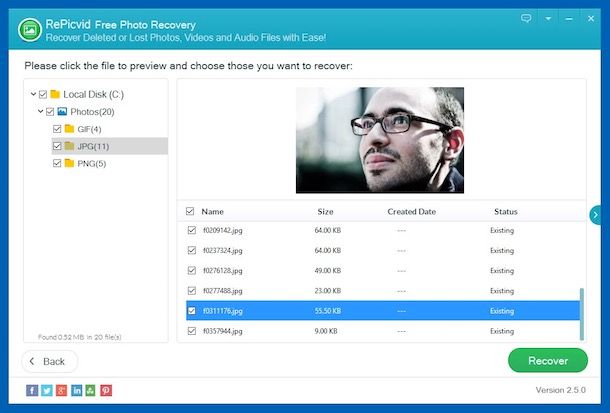Share on Twitter icon
The height and width of the screenshot is (413, 610).
tap(47, 390)
